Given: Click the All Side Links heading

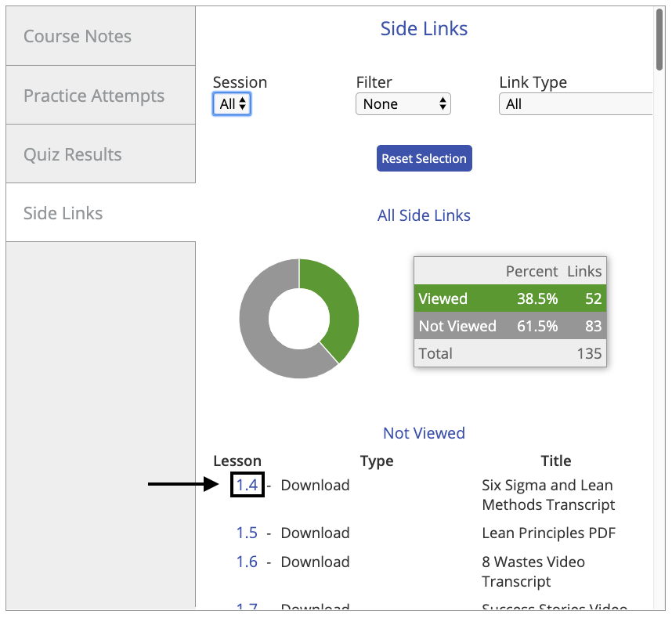Looking at the screenshot, I should (x=424, y=215).
